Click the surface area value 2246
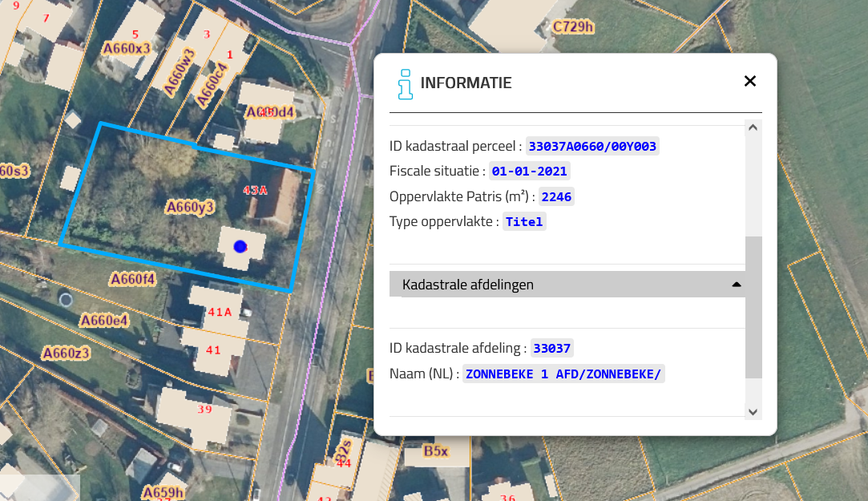This screenshot has width=868, height=501. (556, 196)
